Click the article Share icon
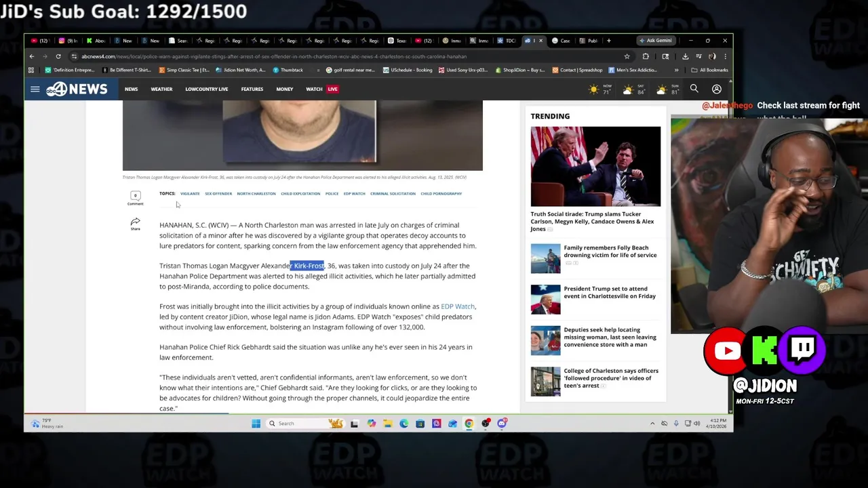This screenshot has height=488, width=868. (135, 224)
